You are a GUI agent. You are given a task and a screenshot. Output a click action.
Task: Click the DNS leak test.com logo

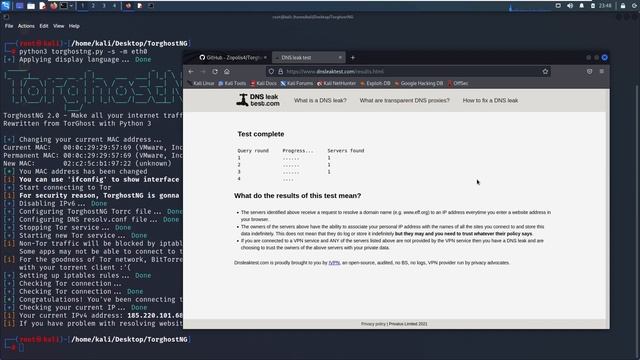(x=258, y=100)
